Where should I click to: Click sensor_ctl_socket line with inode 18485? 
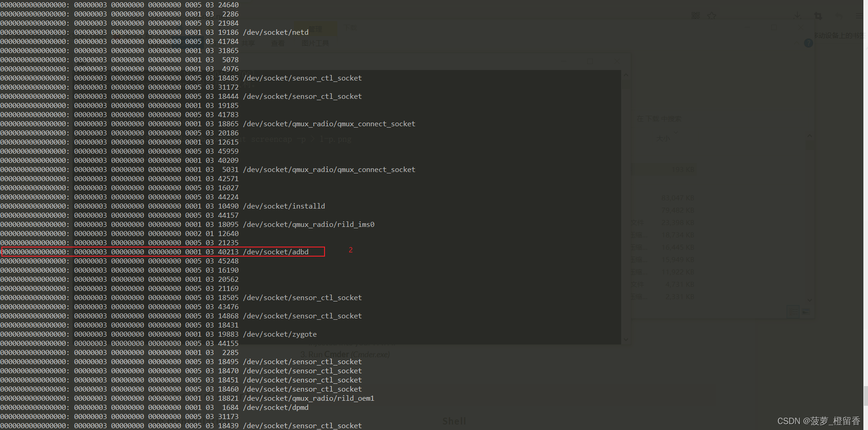click(x=181, y=78)
